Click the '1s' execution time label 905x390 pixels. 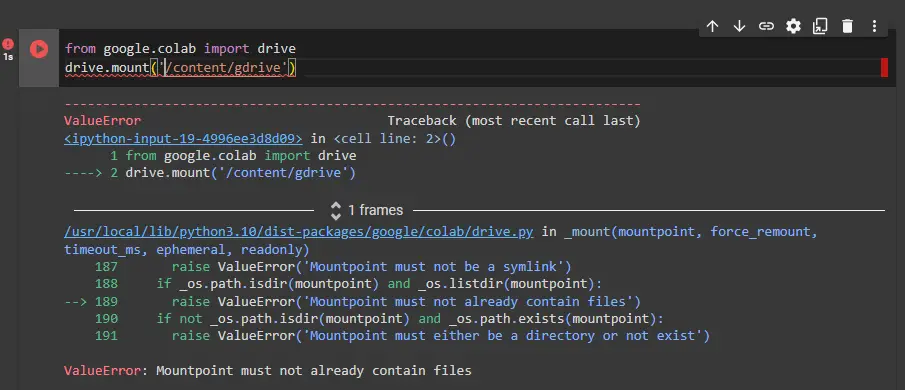pos(8,57)
